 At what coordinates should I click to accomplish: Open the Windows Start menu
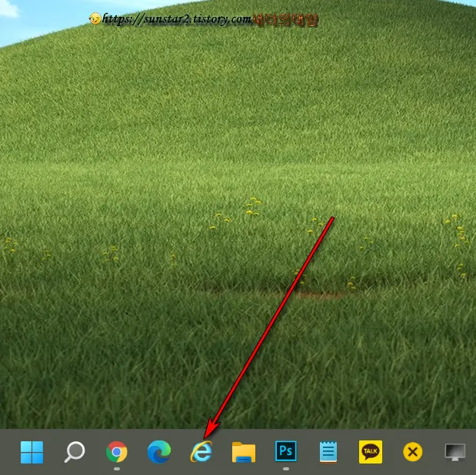click(32, 452)
